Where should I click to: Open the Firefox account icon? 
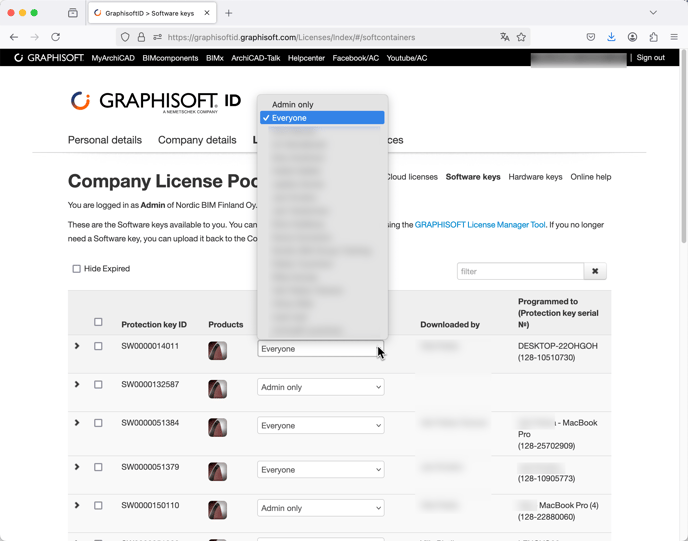[632, 37]
